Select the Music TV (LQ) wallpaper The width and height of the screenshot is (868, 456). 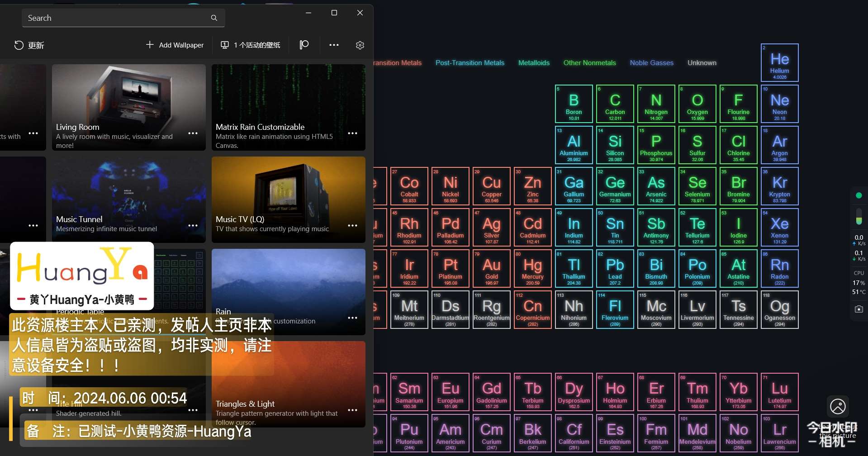pyautogui.click(x=289, y=199)
